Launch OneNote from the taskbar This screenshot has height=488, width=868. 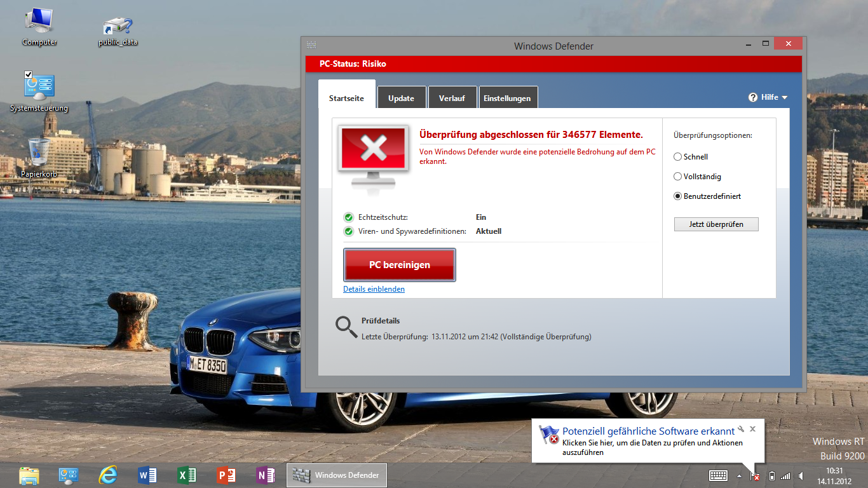[266, 475]
